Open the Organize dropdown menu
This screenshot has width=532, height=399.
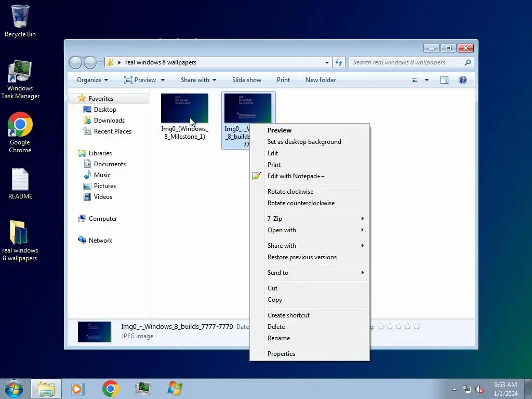coord(92,80)
